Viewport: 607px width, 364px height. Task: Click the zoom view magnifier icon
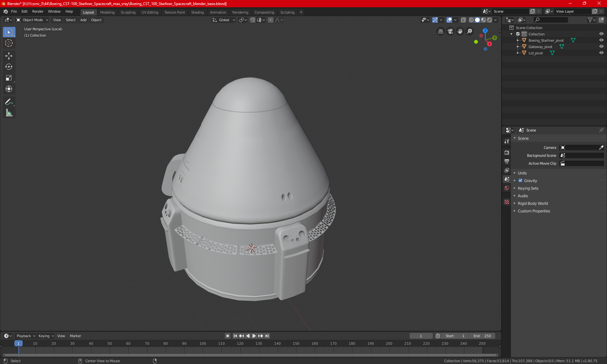470,31
